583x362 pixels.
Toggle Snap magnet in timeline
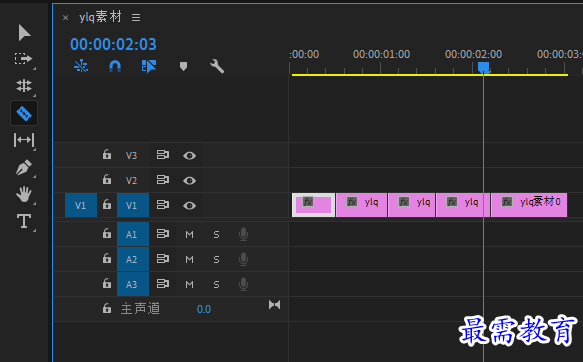click(115, 66)
